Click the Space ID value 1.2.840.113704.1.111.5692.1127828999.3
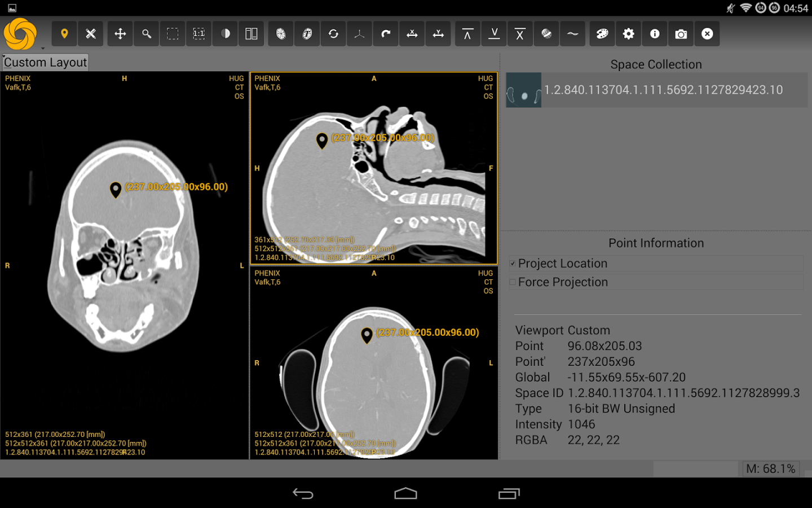Screen dimensions: 812x508 click(683, 393)
